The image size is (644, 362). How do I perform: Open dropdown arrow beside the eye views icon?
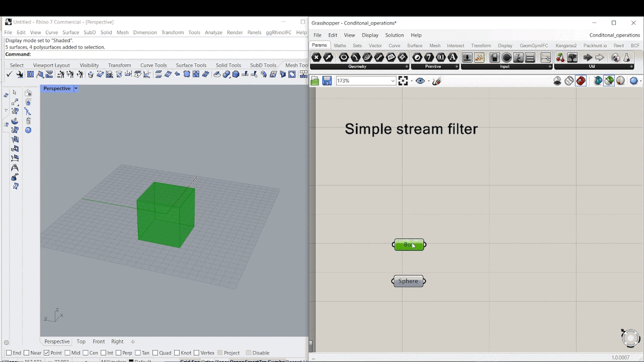[x=428, y=81]
